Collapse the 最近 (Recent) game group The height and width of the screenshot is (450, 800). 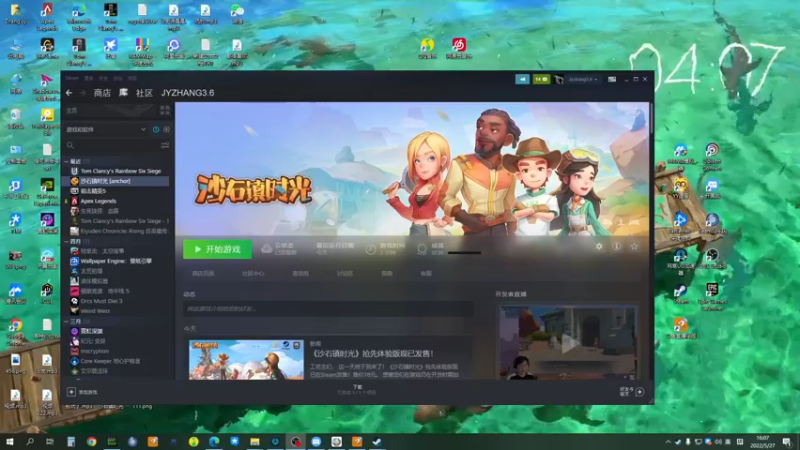point(66,161)
